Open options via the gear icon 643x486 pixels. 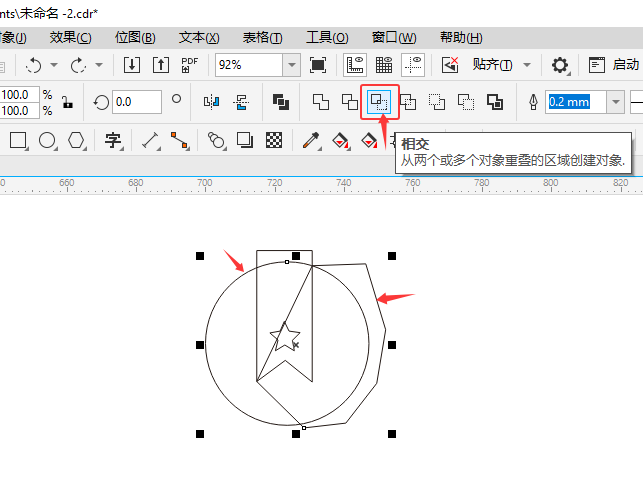point(560,65)
